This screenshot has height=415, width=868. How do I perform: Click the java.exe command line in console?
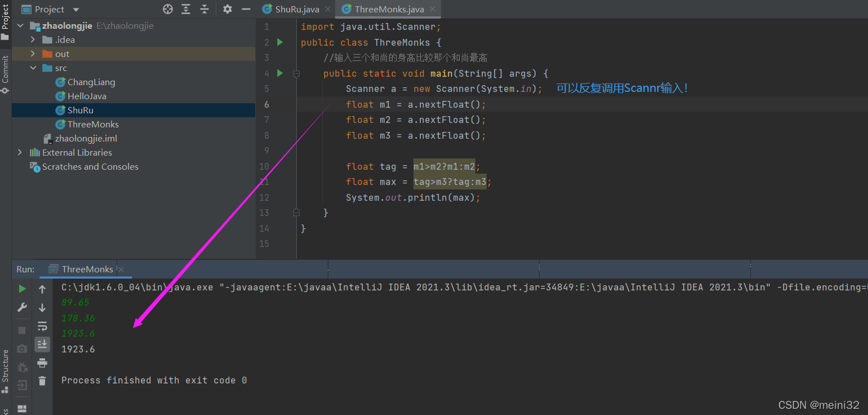(464, 287)
